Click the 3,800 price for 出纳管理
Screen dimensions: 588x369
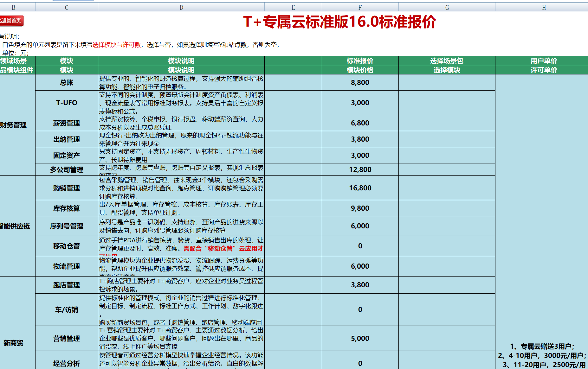click(360, 139)
